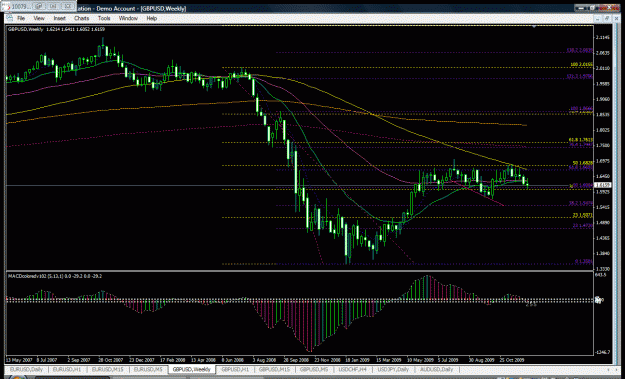
Task: Click the chart shift triangle marker at top
Action: pyautogui.click(x=534, y=26)
